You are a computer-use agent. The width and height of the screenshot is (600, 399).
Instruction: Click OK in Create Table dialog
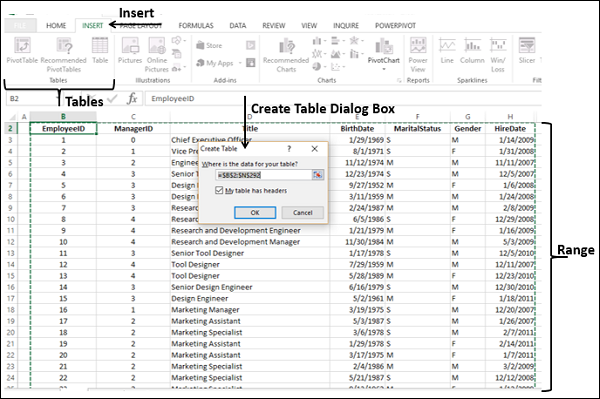[255, 213]
